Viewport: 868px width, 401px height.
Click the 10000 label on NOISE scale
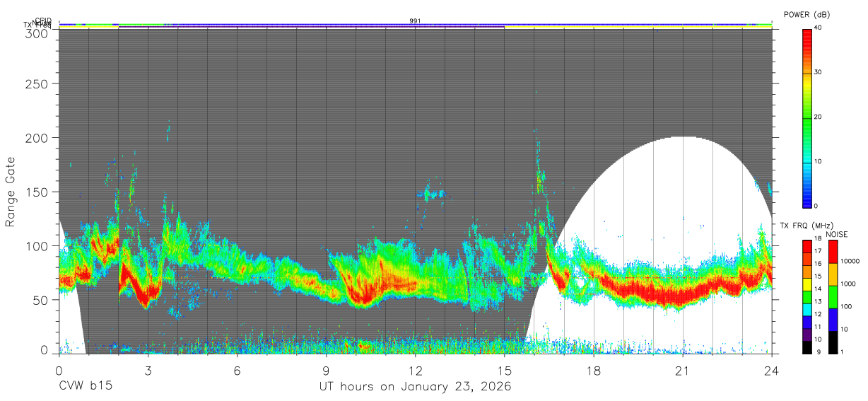click(849, 262)
